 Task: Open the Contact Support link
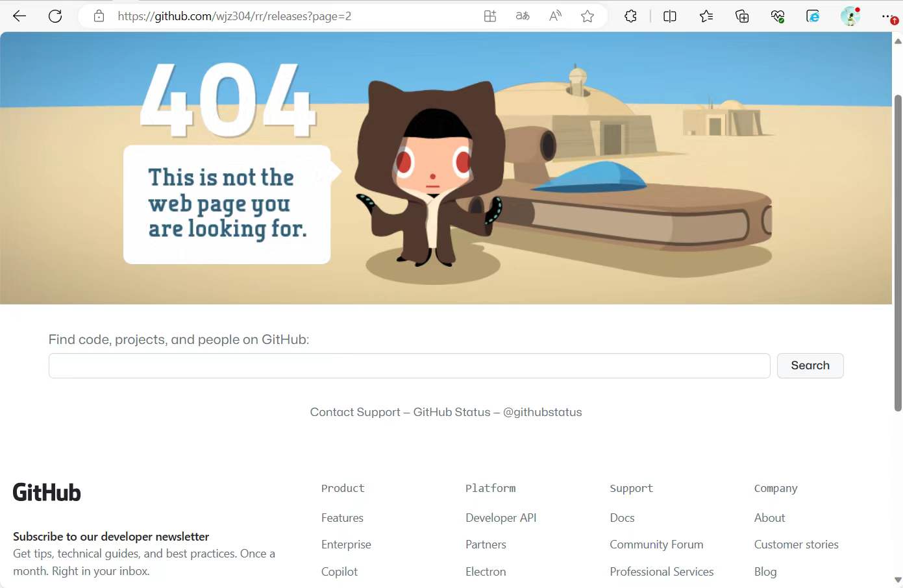[355, 412]
